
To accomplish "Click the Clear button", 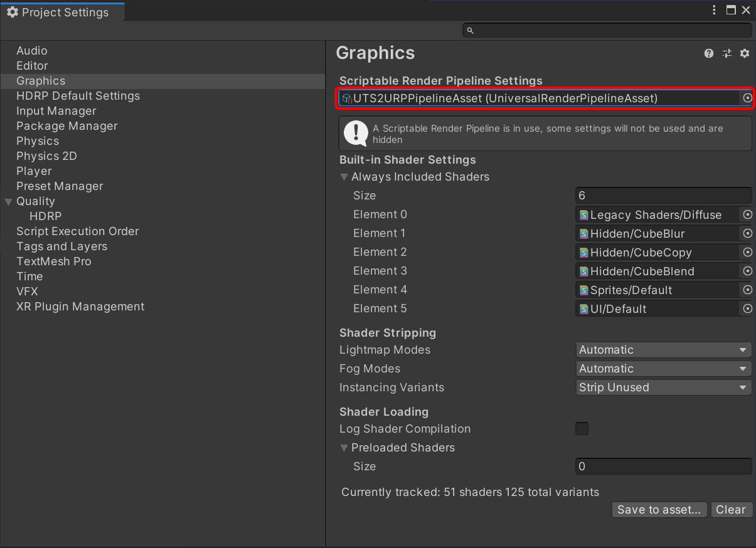I will coord(730,510).
